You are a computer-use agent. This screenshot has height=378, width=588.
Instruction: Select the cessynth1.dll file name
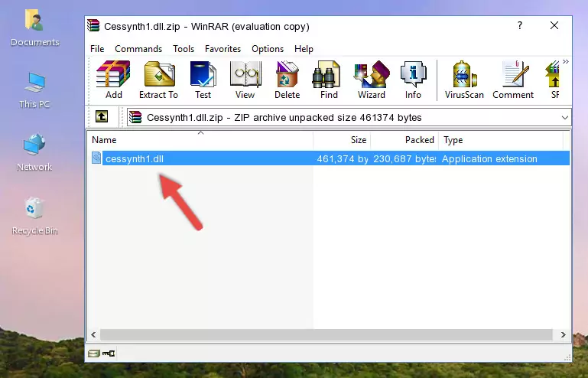[x=135, y=159]
